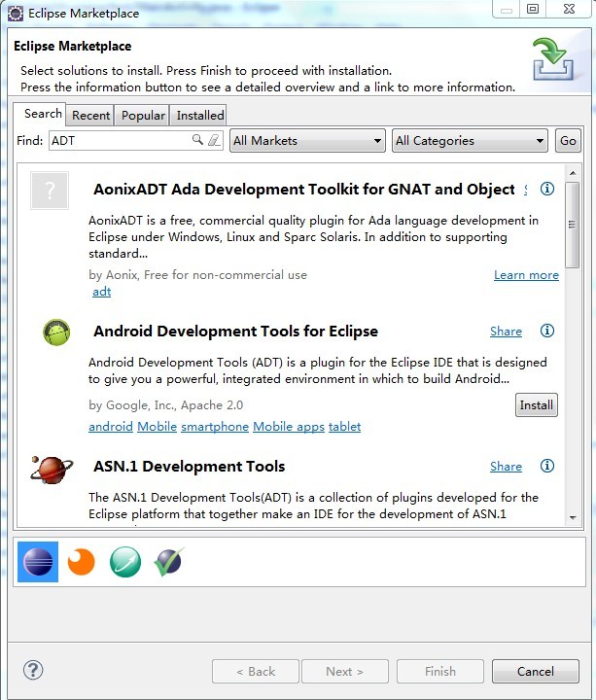Select the checkmark sphere marketplace catalog icon

[x=168, y=562]
